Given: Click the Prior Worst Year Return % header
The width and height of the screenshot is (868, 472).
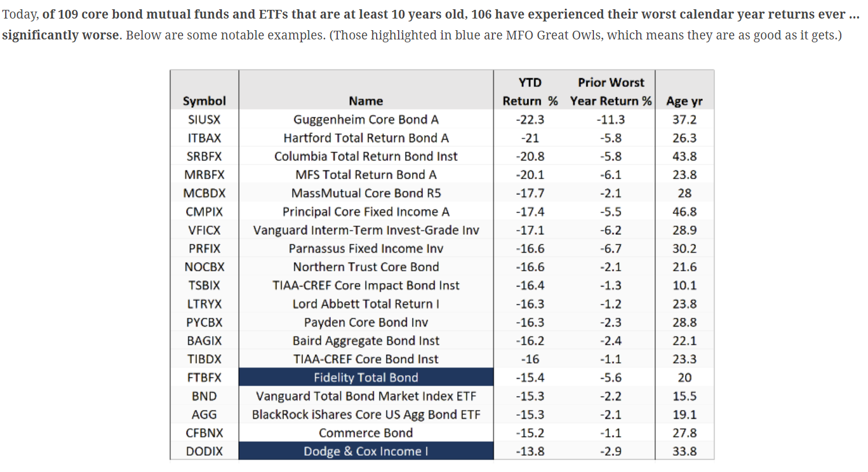Looking at the screenshot, I should click(x=611, y=92).
